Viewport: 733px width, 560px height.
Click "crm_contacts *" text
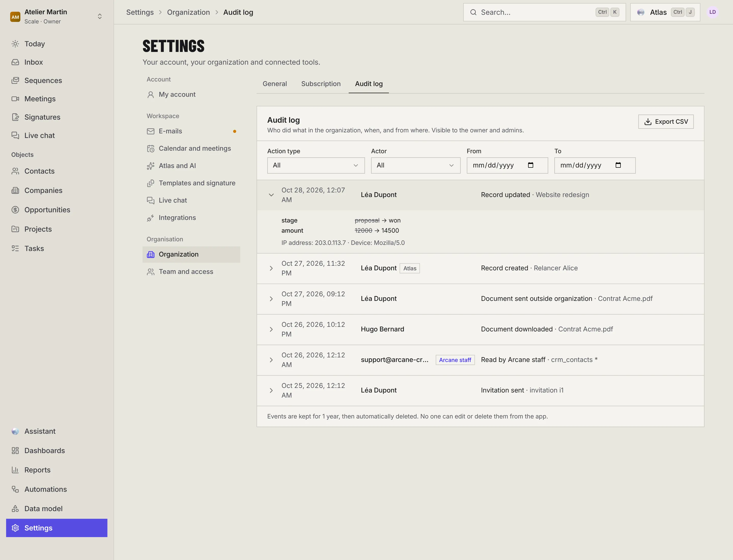pyautogui.click(x=574, y=360)
